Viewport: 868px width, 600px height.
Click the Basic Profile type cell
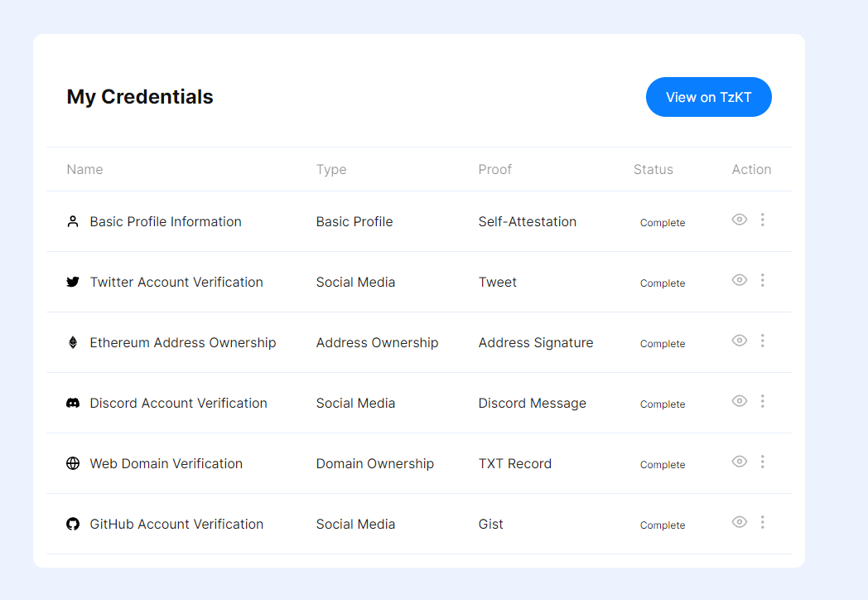(354, 221)
